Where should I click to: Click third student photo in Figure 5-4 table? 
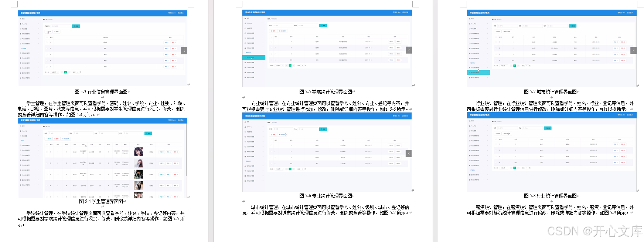(x=138, y=174)
